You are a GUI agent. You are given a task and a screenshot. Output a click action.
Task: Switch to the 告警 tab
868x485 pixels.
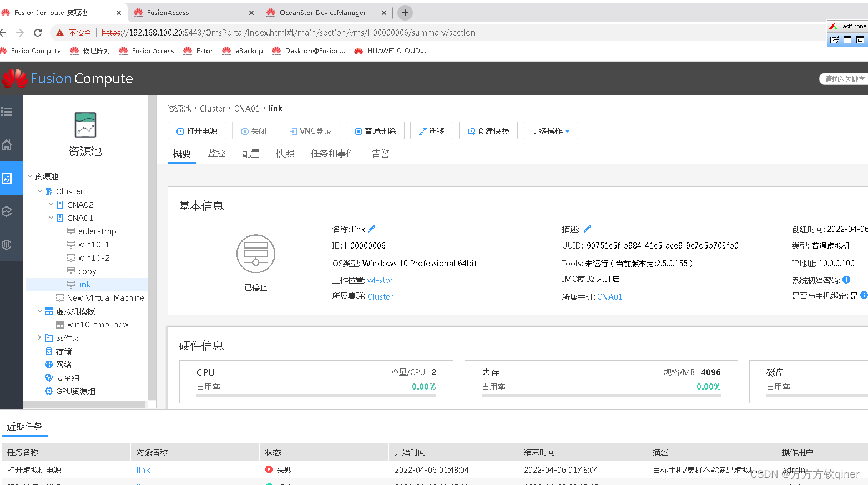pyautogui.click(x=380, y=154)
